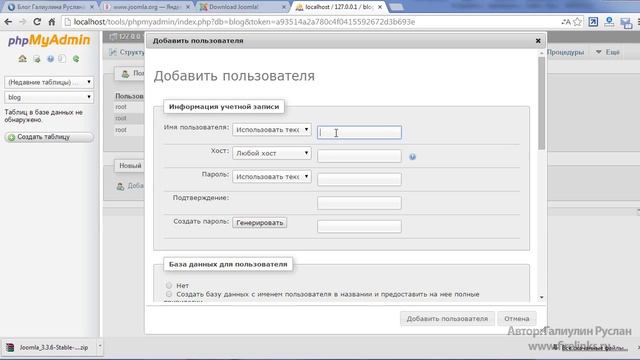The width and height of the screenshot is (640, 360).
Task: Click the dialog vertical scrollbar thumb
Action: pos(541,103)
